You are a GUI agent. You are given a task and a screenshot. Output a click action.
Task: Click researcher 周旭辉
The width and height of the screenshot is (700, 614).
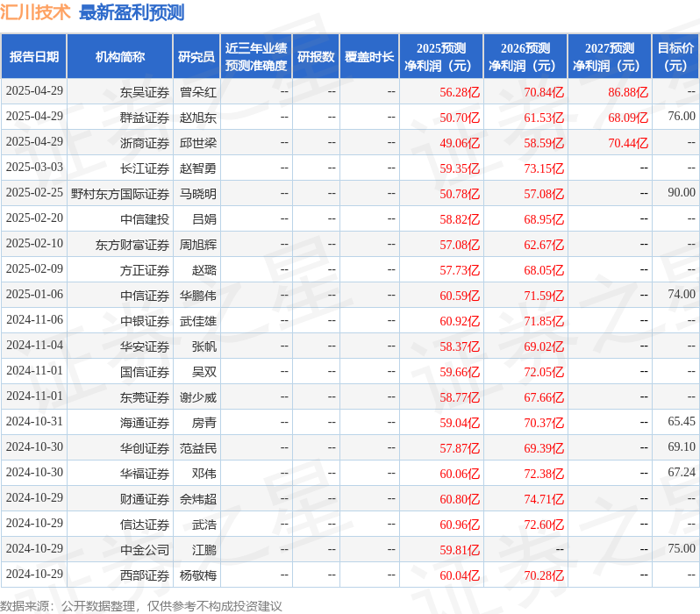coord(197,245)
